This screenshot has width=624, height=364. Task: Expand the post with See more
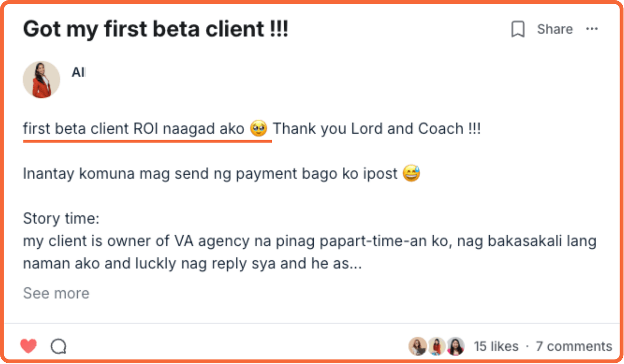(x=56, y=293)
